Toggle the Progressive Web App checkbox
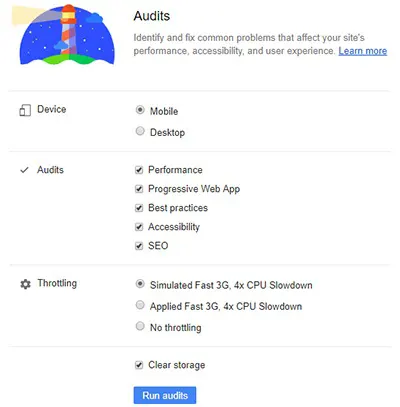The image size is (400, 407). 139,189
